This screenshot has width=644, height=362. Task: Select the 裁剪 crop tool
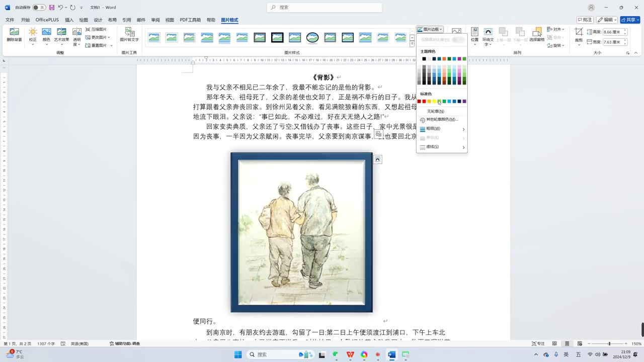[579, 34]
